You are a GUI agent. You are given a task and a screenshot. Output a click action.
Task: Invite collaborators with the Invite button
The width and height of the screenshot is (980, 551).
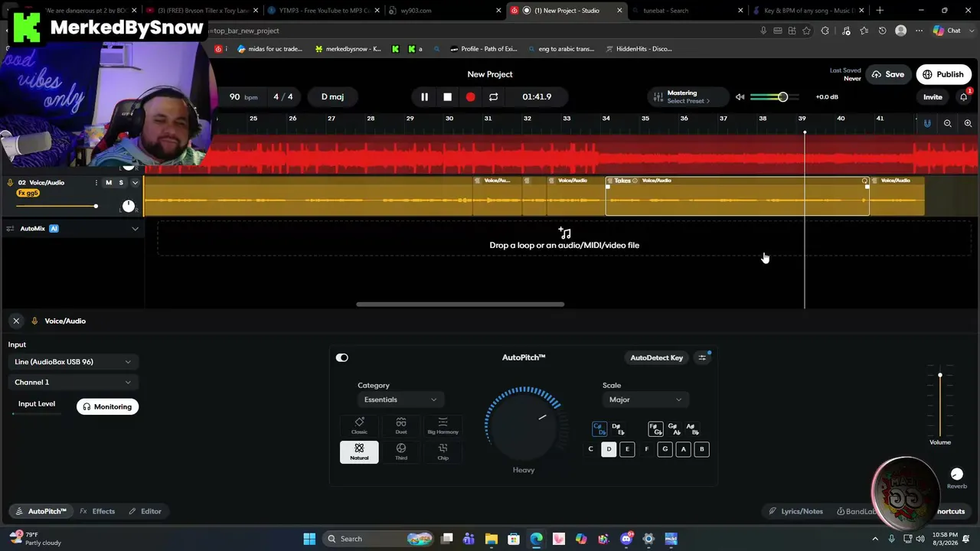click(x=933, y=97)
